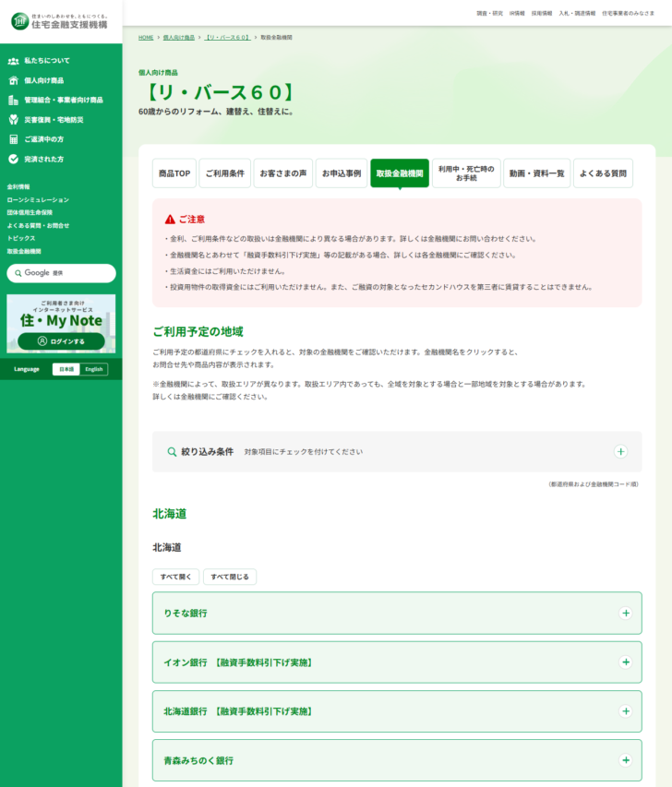
Task: Expand the 北海道銀行 row
Action: (x=397, y=711)
